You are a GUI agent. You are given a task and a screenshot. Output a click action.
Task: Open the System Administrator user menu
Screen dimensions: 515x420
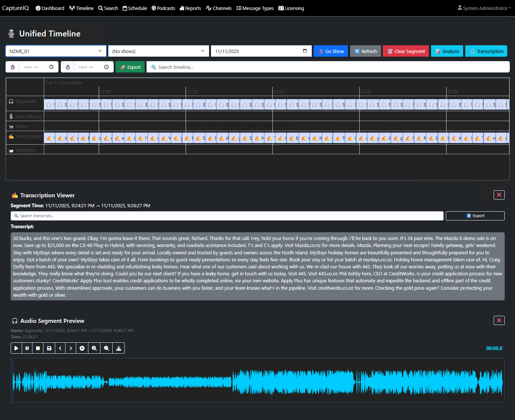pyautogui.click(x=484, y=8)
